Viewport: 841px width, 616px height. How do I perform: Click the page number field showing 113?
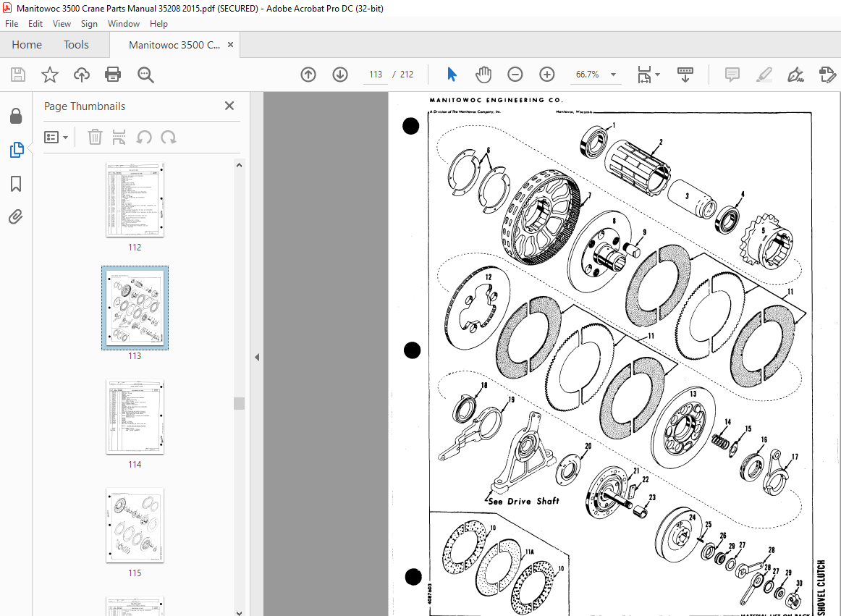point(376,75)
